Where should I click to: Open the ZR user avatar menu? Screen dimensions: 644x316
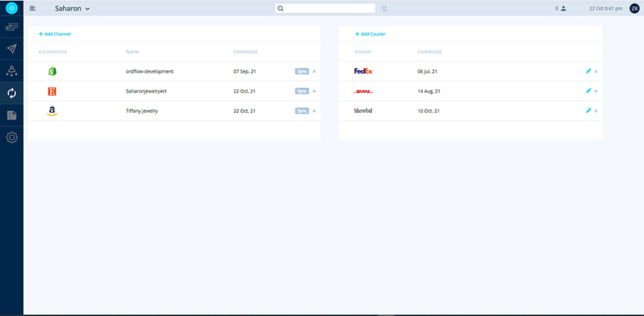tap(634, 9)
